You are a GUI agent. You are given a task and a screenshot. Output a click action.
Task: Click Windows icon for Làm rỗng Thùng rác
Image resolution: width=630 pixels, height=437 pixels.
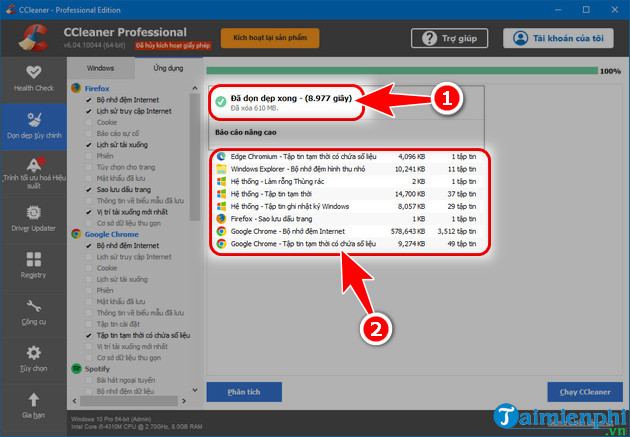click(221, 181)
